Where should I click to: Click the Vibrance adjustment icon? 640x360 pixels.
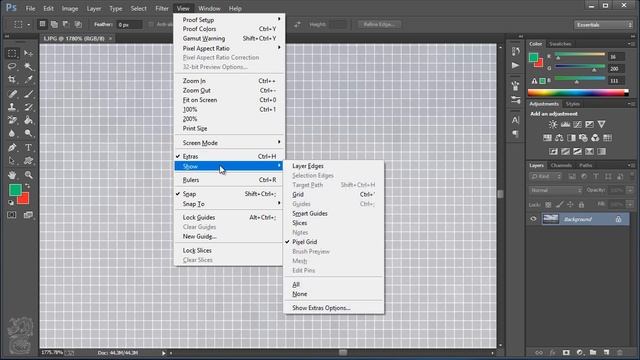[601, 124]
